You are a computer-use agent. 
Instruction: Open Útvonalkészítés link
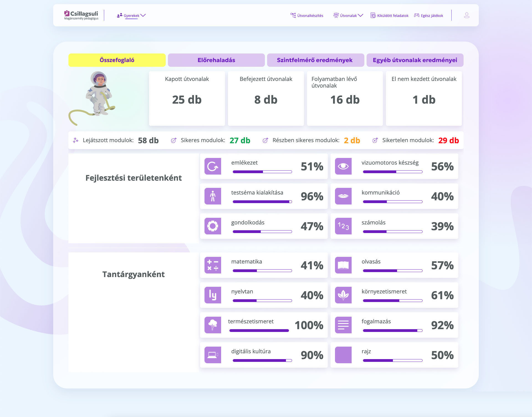tap(307, 16)
